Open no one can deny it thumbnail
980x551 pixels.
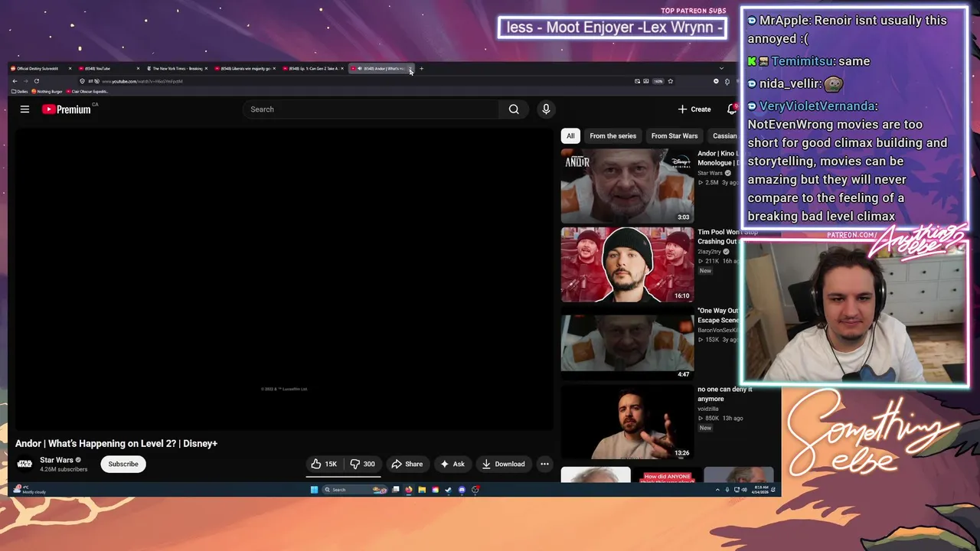(x=627, y=422)
